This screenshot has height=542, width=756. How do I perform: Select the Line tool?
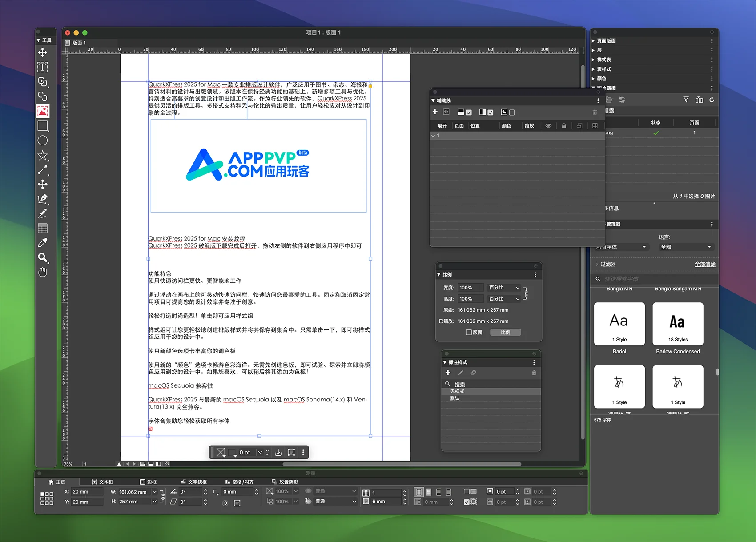tap(43, 170)
